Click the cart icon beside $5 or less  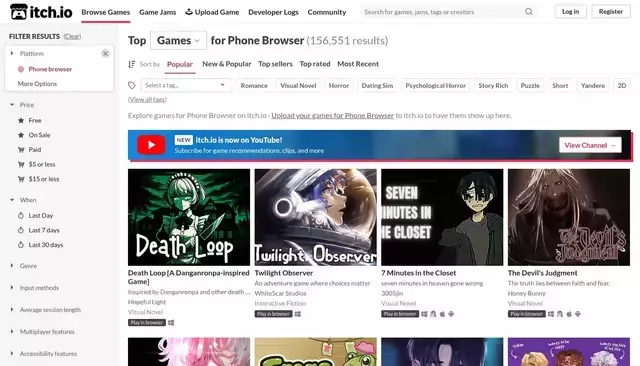[x=21, y=164]
